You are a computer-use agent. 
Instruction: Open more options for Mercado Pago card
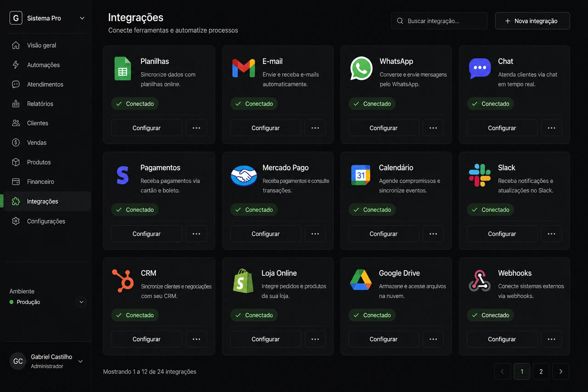[x=315, y=233]
